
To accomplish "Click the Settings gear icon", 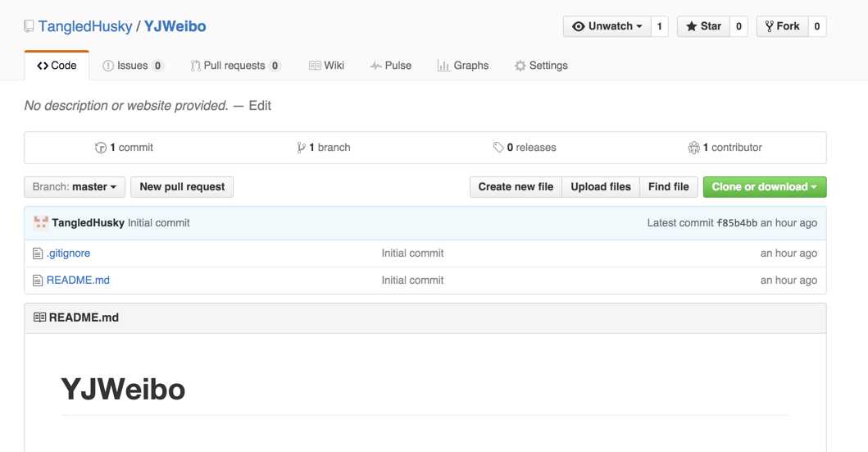I will click(x=520, y=66).
